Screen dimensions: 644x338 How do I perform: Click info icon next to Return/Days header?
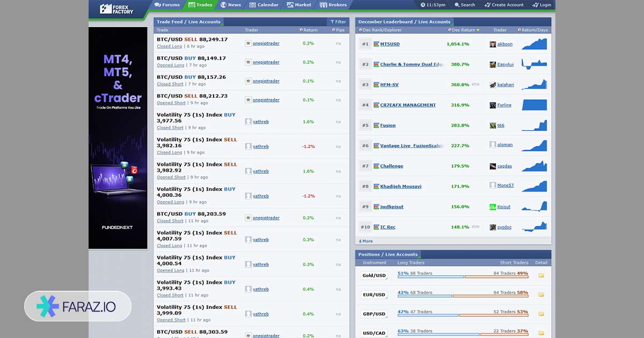519,30
